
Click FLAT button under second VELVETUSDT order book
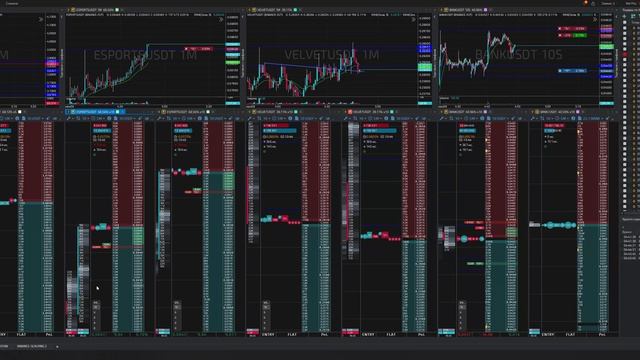click(x=391, y=334)
